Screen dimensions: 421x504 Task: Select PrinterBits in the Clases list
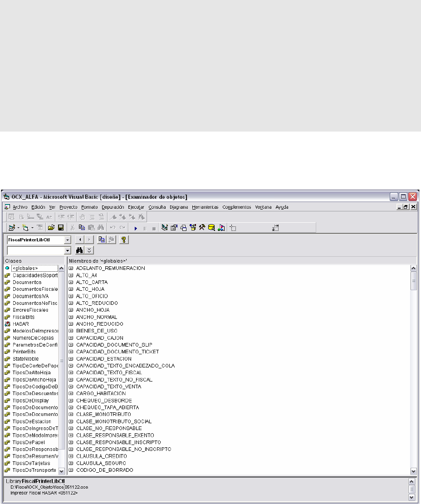click(24, 352)
